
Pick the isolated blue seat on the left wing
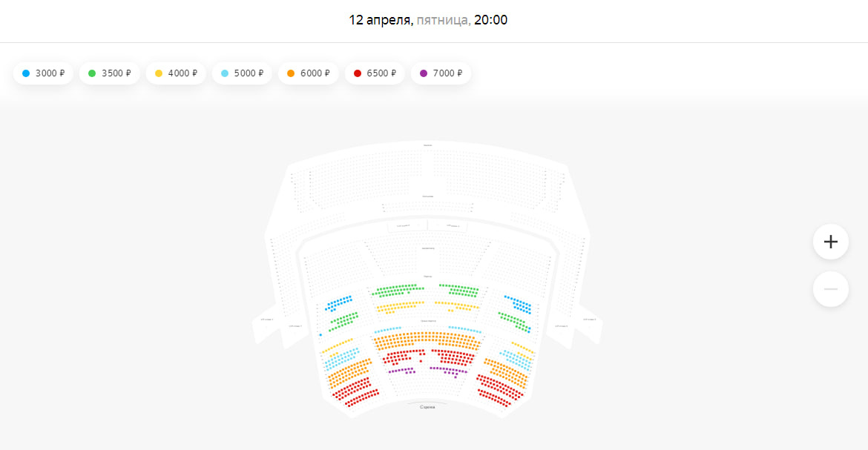[x=320, y=335]
